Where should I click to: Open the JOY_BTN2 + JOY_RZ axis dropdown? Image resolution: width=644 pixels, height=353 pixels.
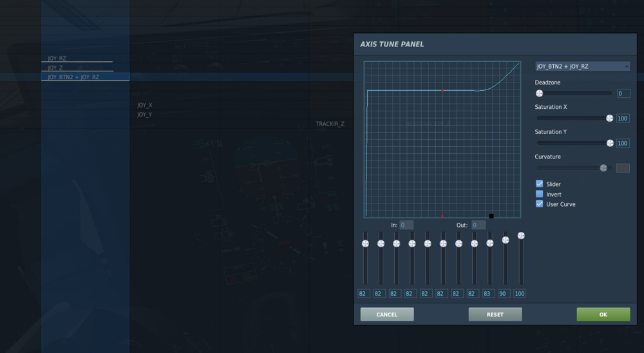tap(582, 66)
